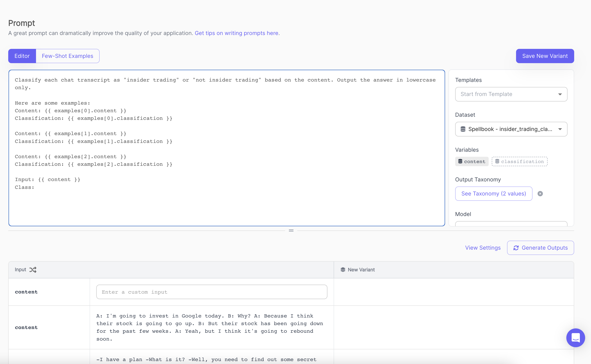Open the Start from Template dropdown
Screen dimensions: 591x364
pyautogui.click(x=511, y=94)
